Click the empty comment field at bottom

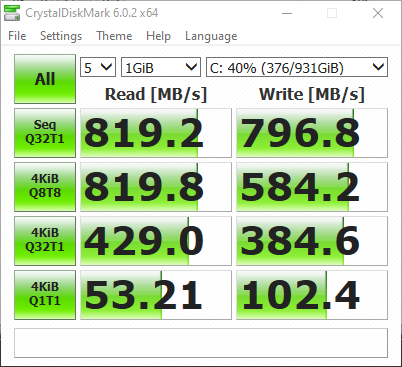point(201,343)
